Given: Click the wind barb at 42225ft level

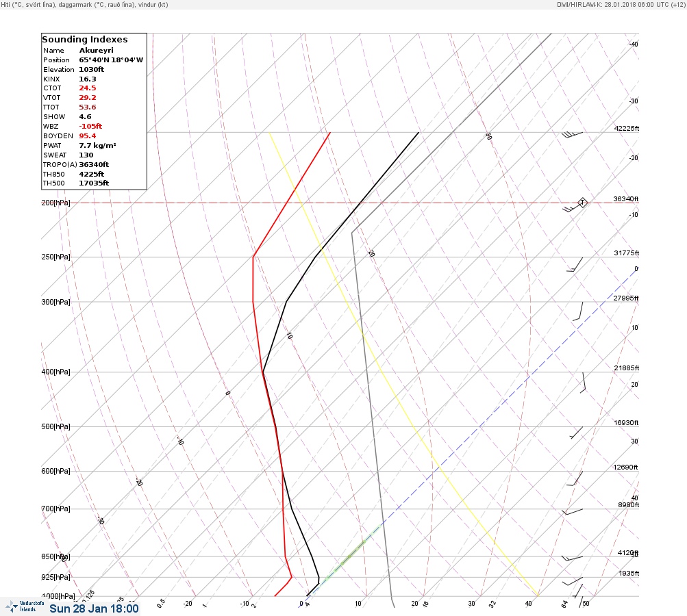Looking at the screenshot, I should click(x=572, y=134).
